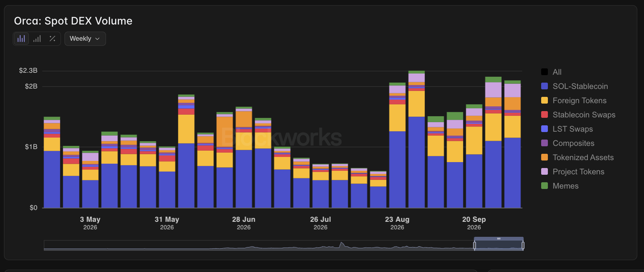Toggle the All series in legend

pyautogui.click(x=551, y=72)
